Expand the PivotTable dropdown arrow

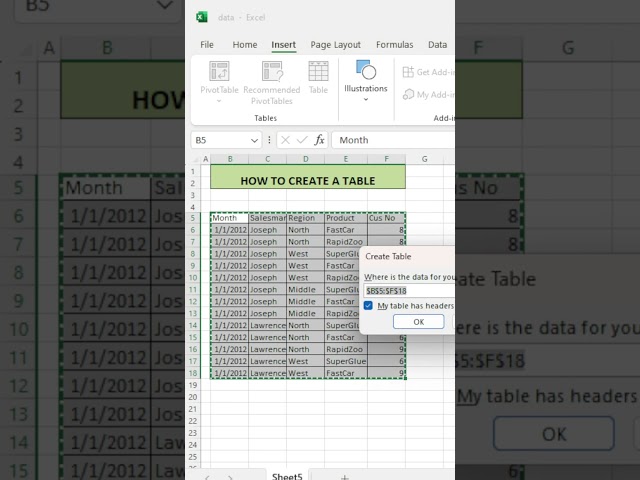(219, 101)
